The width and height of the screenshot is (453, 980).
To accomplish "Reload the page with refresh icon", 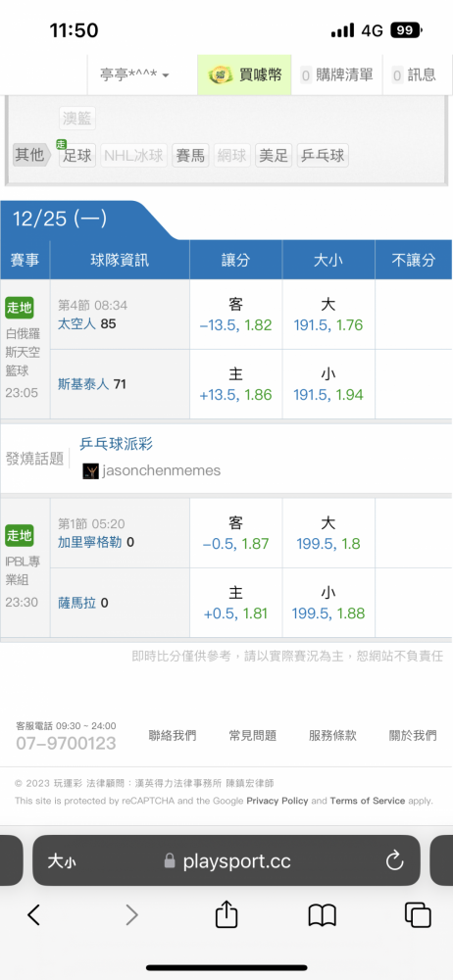I will click(x=395, y=861).
